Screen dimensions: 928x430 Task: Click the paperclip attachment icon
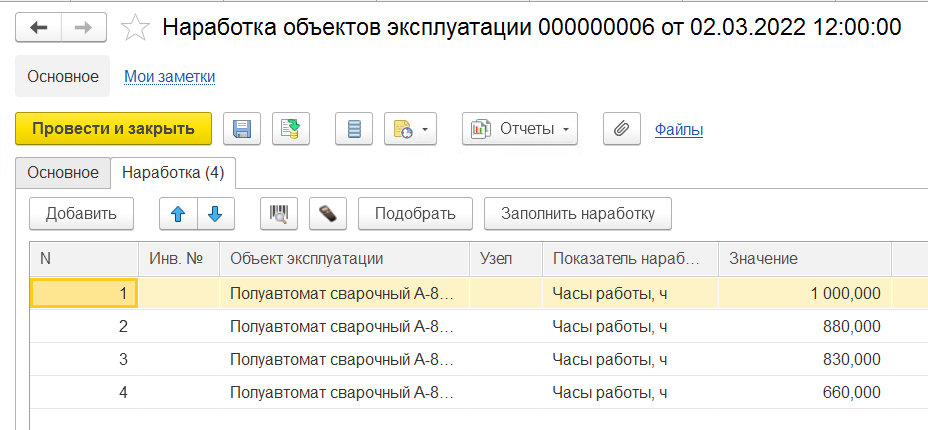(621, 129)
